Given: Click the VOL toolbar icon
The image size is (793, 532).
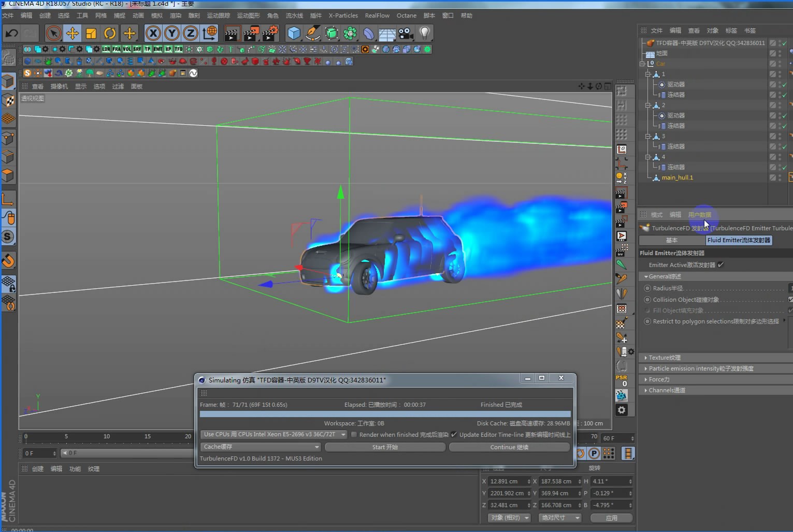Looking at the screenshot, I should (x=127, y=49).
